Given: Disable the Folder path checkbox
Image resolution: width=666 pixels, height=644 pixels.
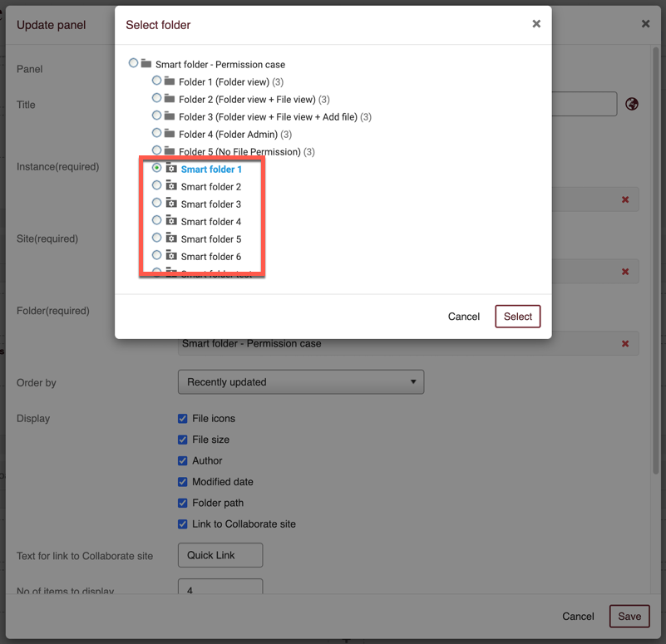Looking at the screenshot, I should 183,503.
